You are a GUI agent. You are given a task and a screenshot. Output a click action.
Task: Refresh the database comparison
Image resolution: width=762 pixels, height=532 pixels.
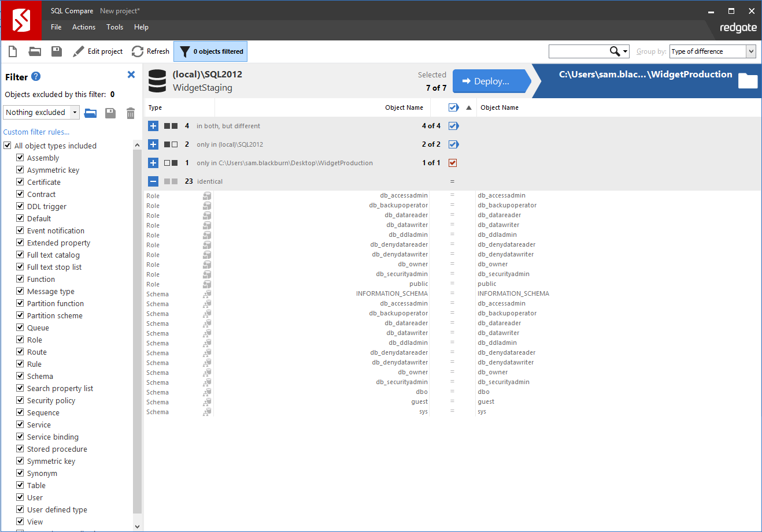tap(150, 51)
